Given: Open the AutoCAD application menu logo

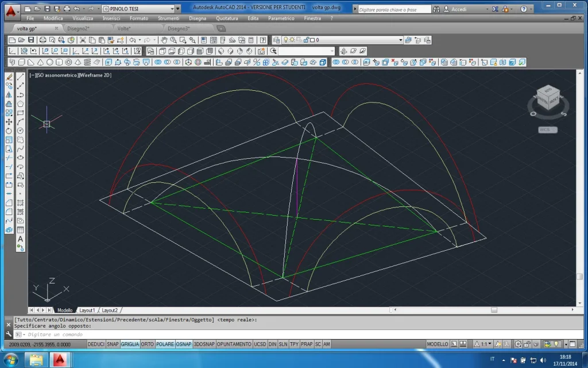Looking at the screenshot, I should (x=10, y=10).
